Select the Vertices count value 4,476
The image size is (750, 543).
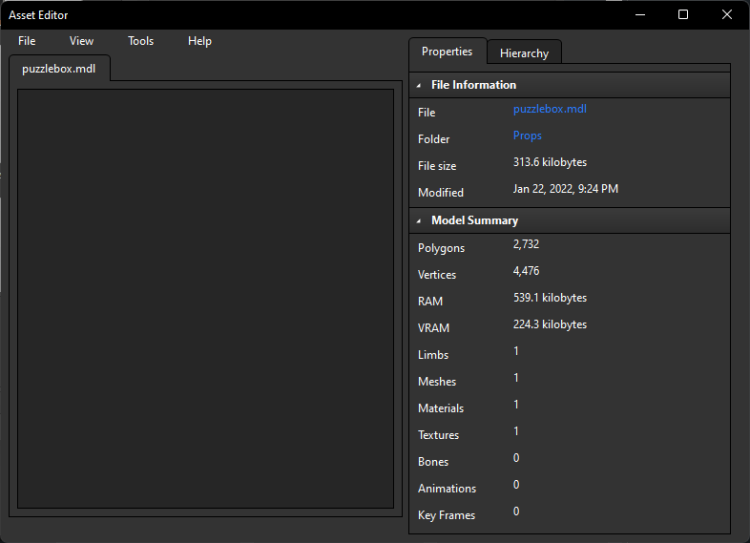point(526,271)
